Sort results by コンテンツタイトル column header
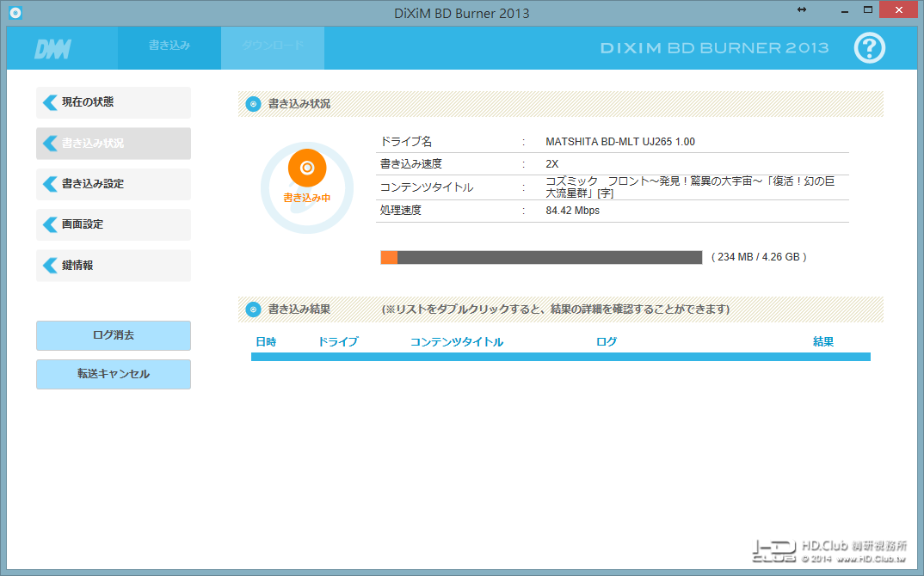The image size is (924, 576). [x=457, y=341]
